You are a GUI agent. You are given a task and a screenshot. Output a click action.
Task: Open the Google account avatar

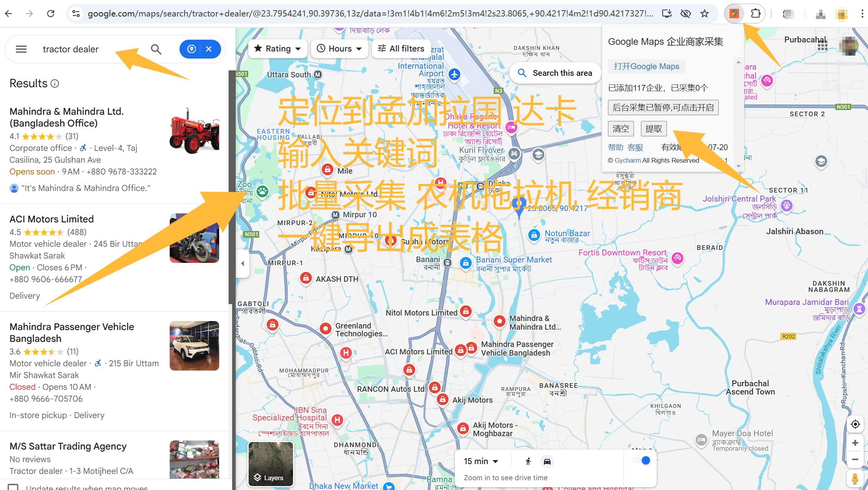coord(849,46)
